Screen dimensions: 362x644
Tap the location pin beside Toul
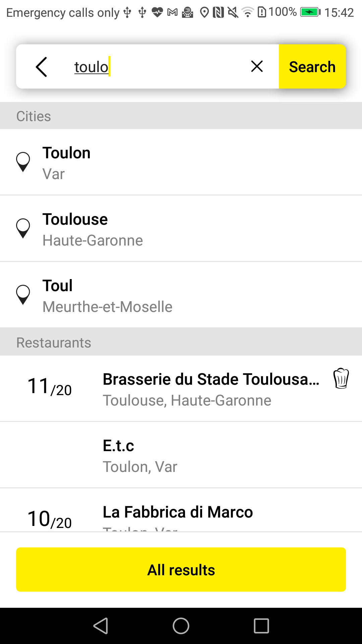(x=23, y=295)
